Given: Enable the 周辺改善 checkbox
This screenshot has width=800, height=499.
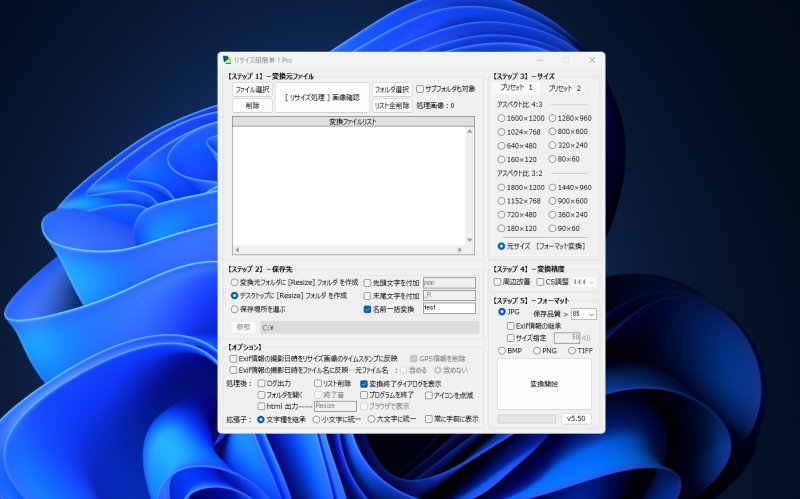Looking at the screenshot, I should click(x=512, y=282).
